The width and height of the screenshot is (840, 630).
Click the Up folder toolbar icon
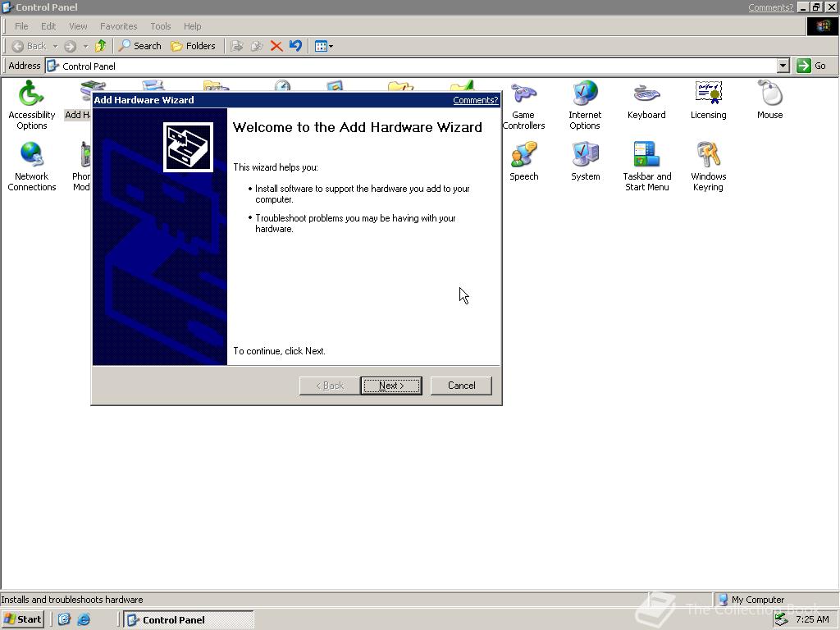(100, 46)
